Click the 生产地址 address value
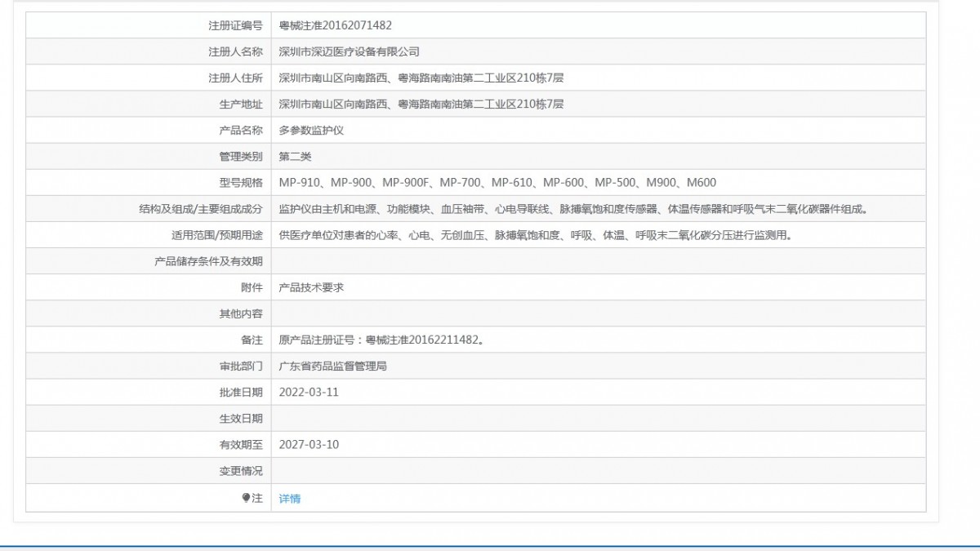Image resolution: width=980 pixels, height=551 pixels. pos(421,104)
